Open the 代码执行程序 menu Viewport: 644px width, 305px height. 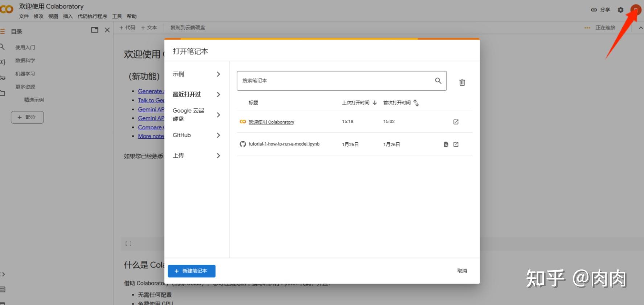92,16
